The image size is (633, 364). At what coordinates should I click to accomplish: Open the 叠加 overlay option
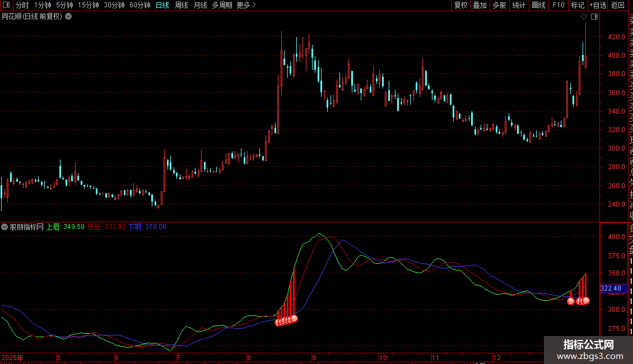pos(480,5)
